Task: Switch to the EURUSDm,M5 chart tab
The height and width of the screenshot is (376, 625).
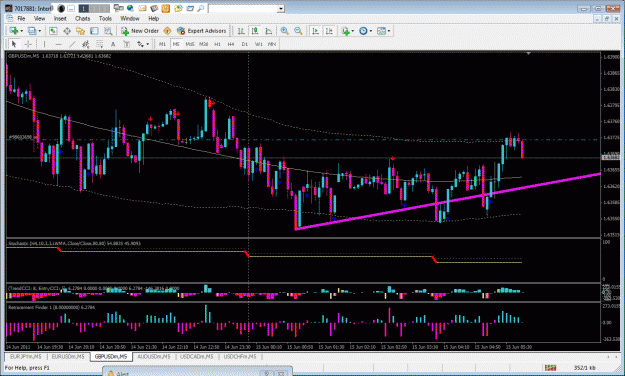Action: click(x=68, y=356)
